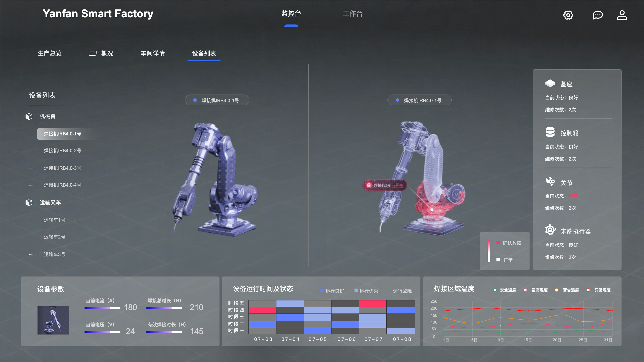Select 运输车2号 in device list

[x=54, y=236]
